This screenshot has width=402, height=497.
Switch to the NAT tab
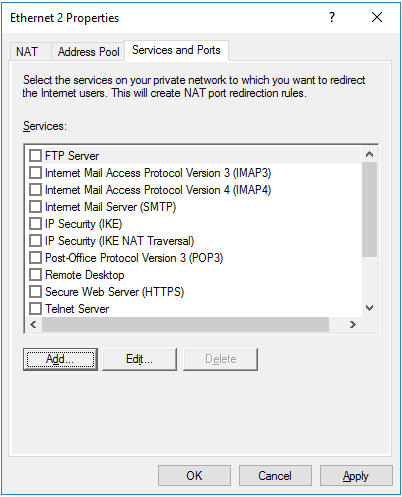pyautogui.click(x=27, y=52)
